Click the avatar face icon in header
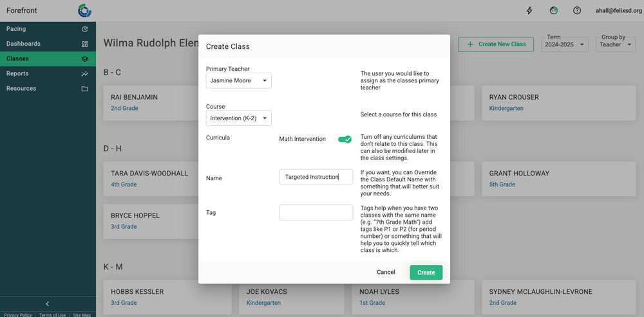The height and width of the screenshot is (317, 644). pos(554,10)
